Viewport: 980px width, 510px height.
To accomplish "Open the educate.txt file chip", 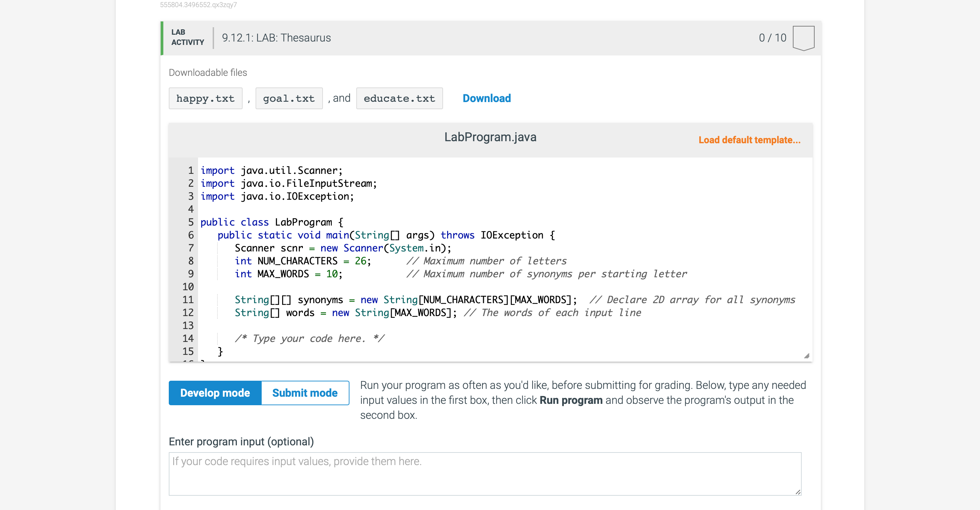I will 399,98.
